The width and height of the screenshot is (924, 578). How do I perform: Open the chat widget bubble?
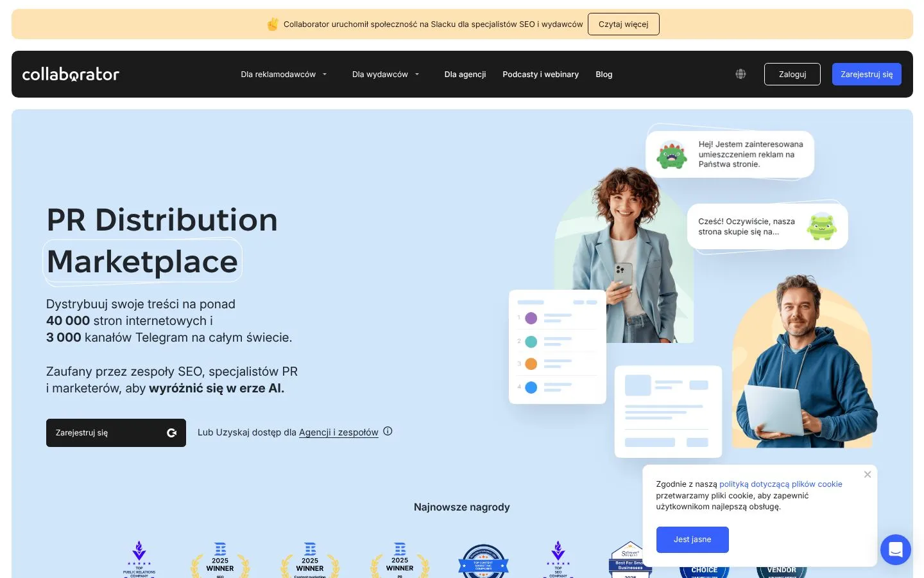(896, 550)
